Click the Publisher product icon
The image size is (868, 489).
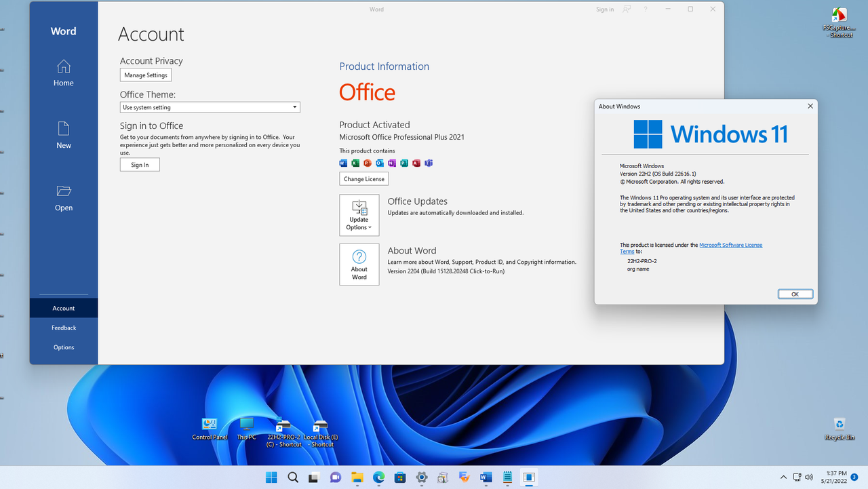404,163
